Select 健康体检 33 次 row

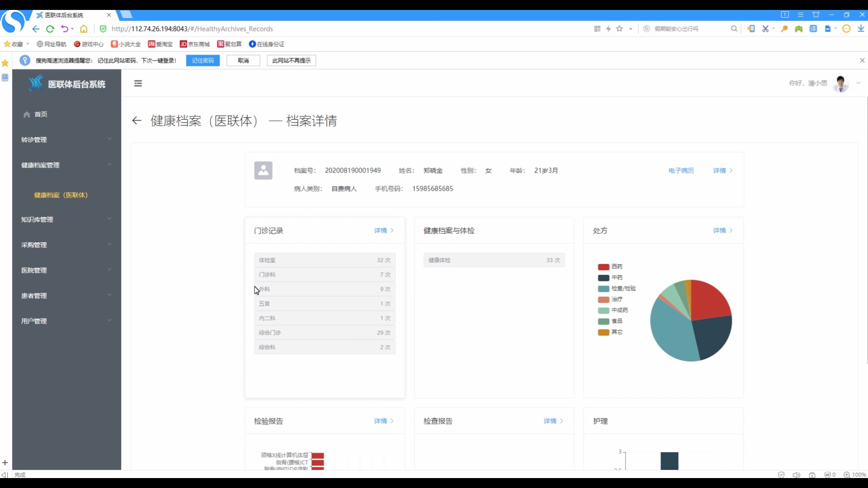coord(494,260)
